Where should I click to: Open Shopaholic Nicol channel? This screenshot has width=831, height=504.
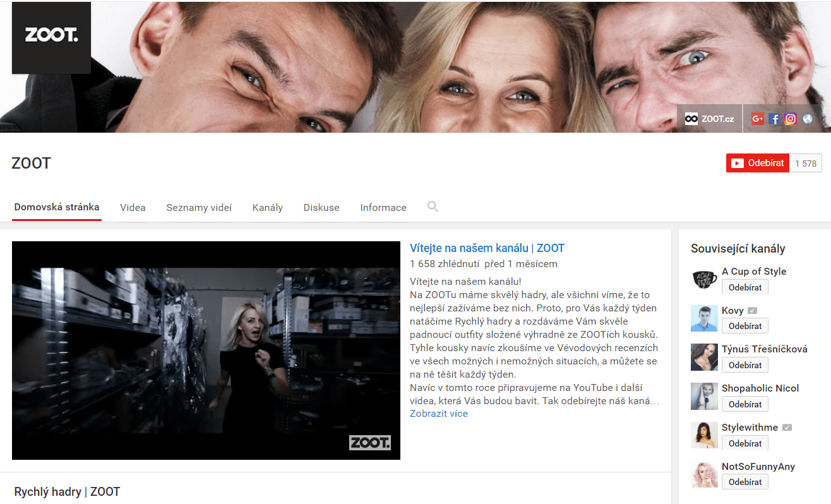pos(760,388)
